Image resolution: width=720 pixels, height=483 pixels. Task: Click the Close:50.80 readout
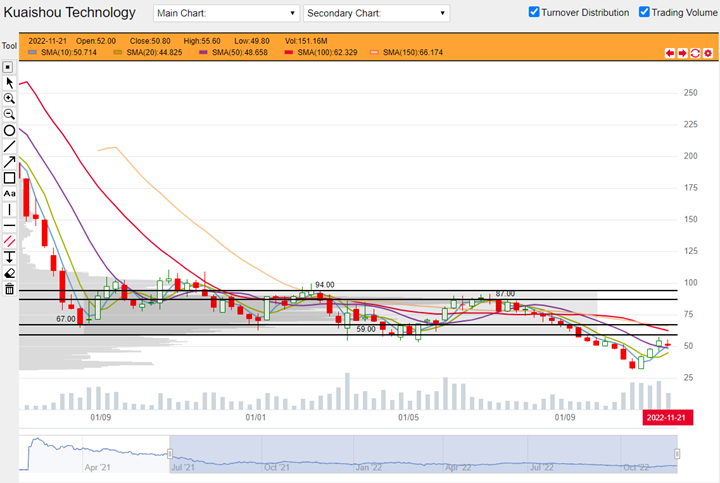150,41
